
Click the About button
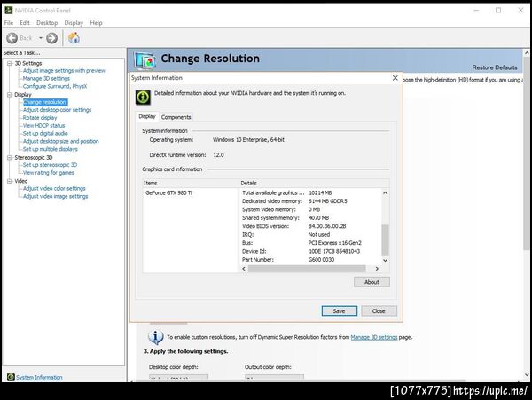pos(372,282)
